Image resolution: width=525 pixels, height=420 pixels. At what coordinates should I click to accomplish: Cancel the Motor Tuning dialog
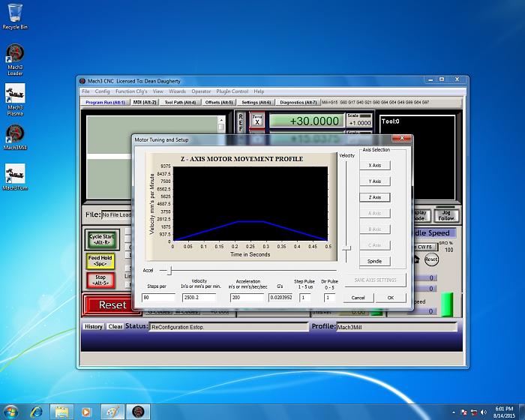tap(358, 298)
